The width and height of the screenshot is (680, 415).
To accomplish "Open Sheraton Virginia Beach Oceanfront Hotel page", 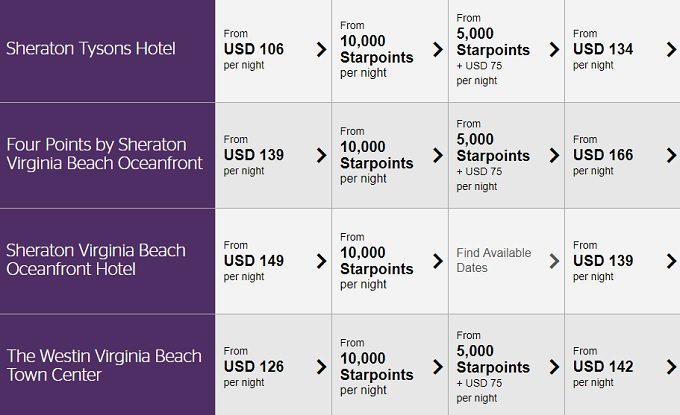I will click(96, 260).
